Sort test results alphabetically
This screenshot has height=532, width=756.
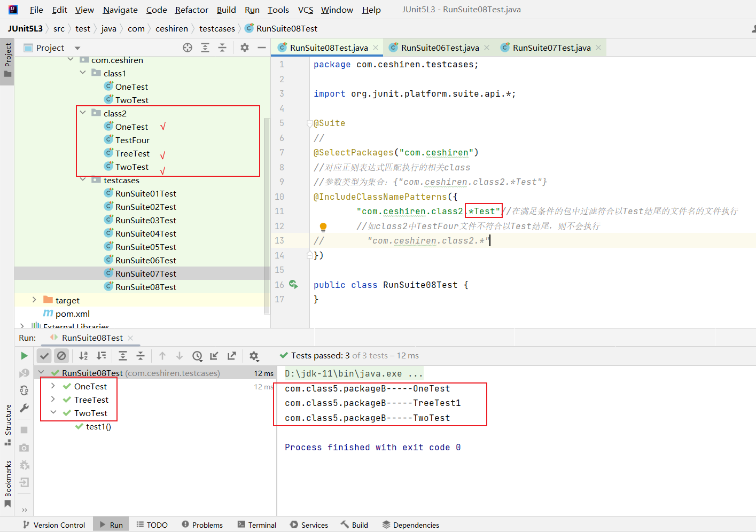[x=83, y=356]
